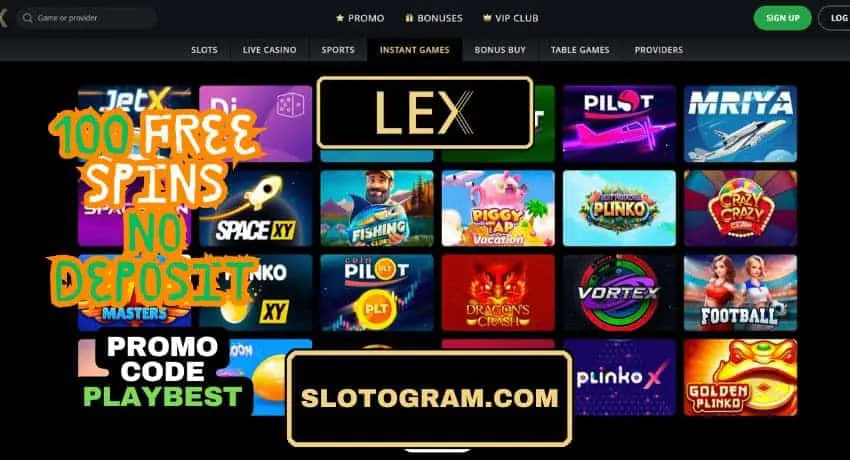Switch to the Slots tab

click(x=204, y=50)
